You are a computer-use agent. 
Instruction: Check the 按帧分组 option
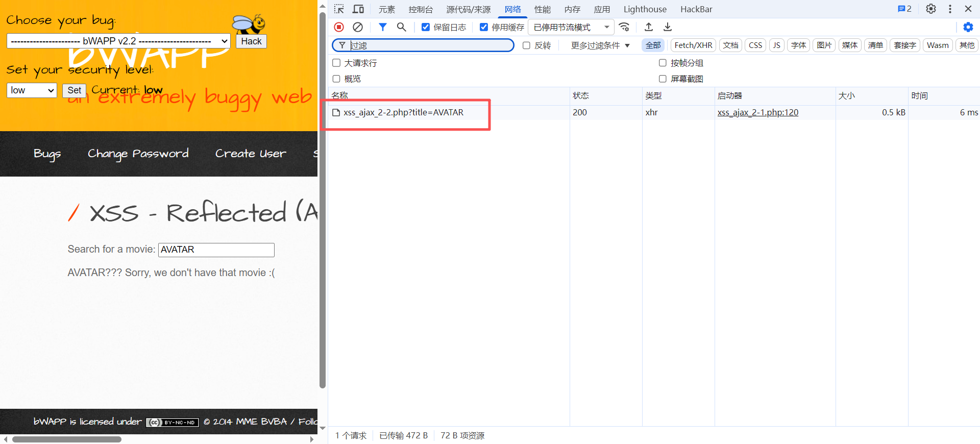click(x=663, y=63)
